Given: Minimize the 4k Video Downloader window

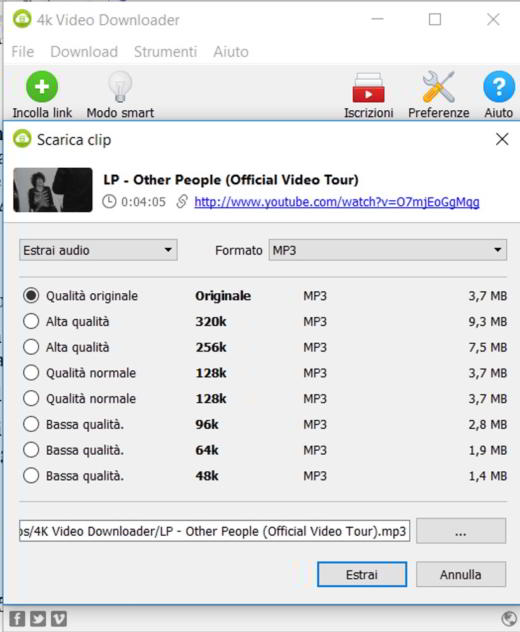Looking at the screenshot, I should tap(377, 19).
